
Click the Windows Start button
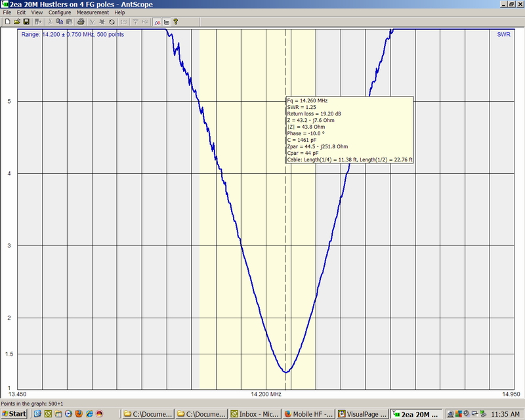click(14, 414)
